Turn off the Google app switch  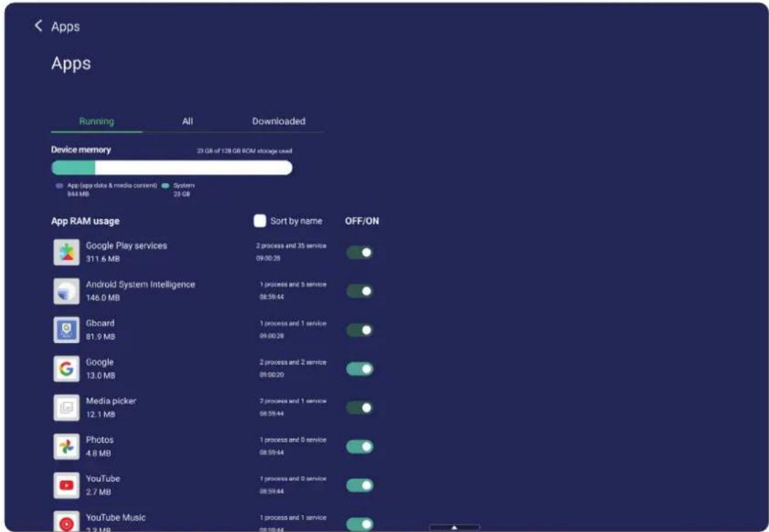point(360,369)
